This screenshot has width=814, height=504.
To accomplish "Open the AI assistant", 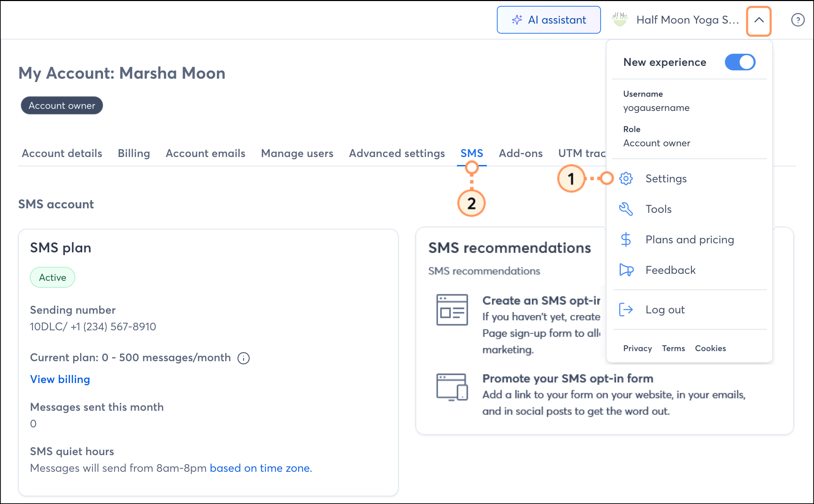I will (549, 20).
